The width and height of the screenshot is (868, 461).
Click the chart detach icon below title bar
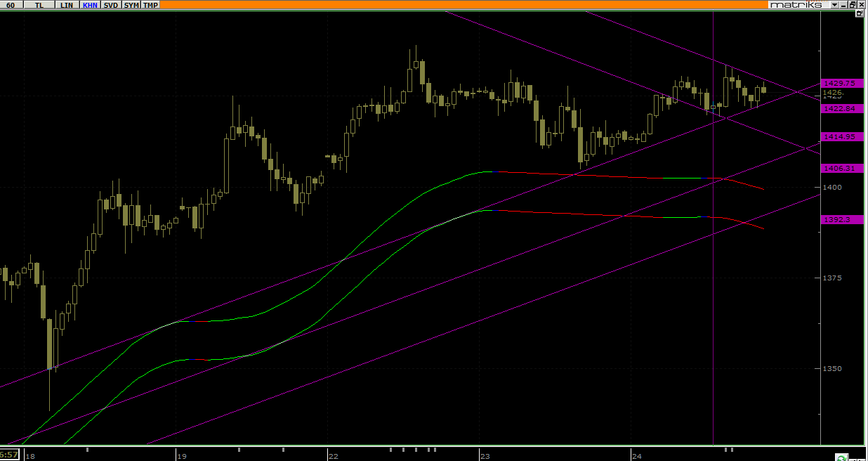860,13
